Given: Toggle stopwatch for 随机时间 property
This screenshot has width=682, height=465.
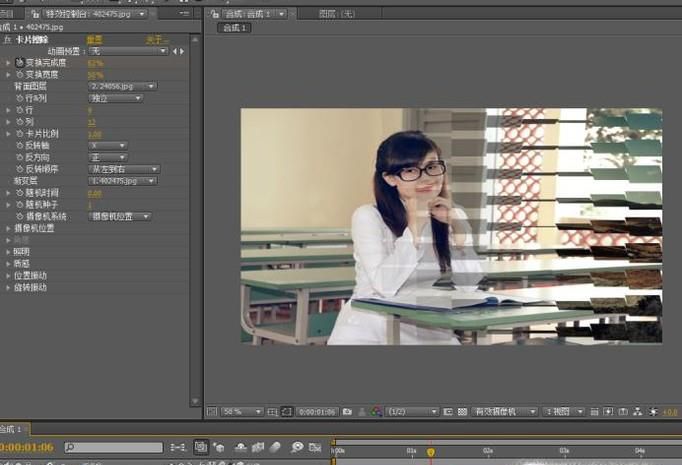Looking at the screenshot, I should (x=19, y=193).
